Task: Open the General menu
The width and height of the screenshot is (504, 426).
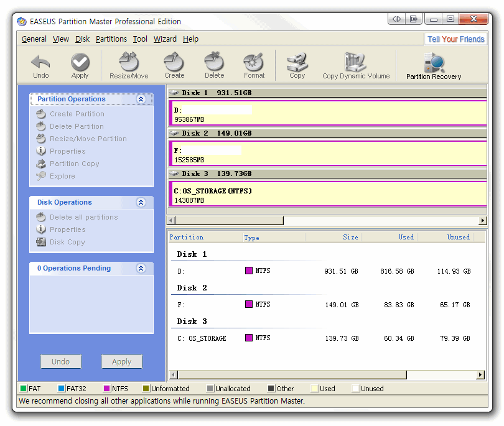Action: point(34,39)
